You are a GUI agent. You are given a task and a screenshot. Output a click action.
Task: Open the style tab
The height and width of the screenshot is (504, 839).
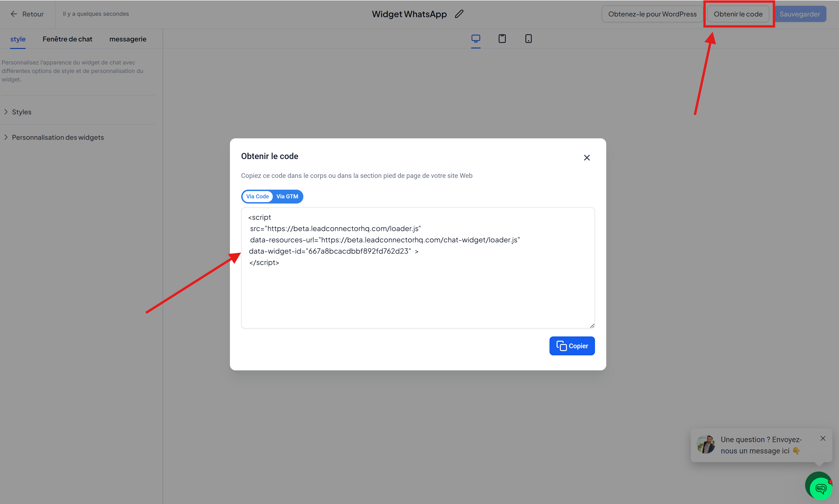point(18,39)
